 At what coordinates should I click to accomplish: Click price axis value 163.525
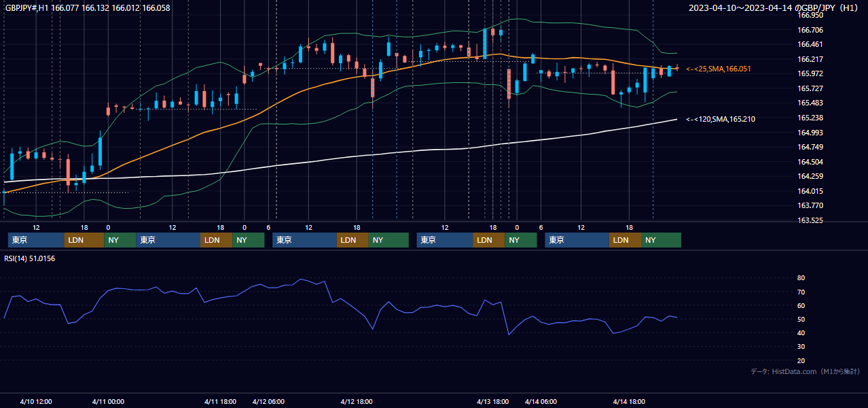(810, 220)
